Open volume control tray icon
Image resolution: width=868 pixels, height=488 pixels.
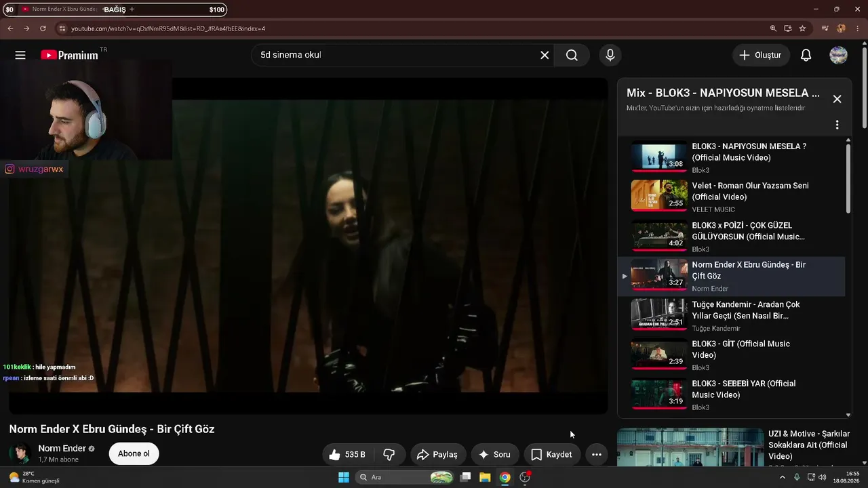pos(823,477)
